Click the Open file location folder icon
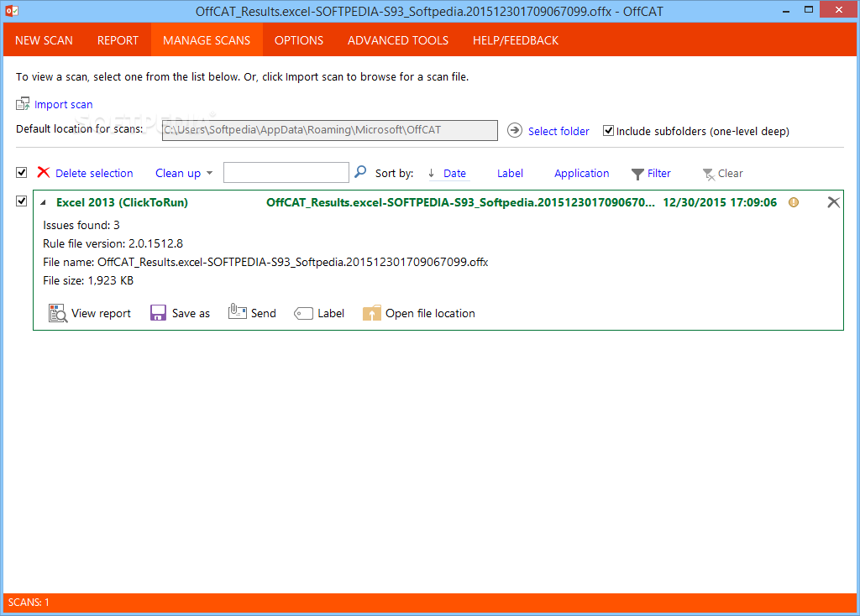 [371, 313]
